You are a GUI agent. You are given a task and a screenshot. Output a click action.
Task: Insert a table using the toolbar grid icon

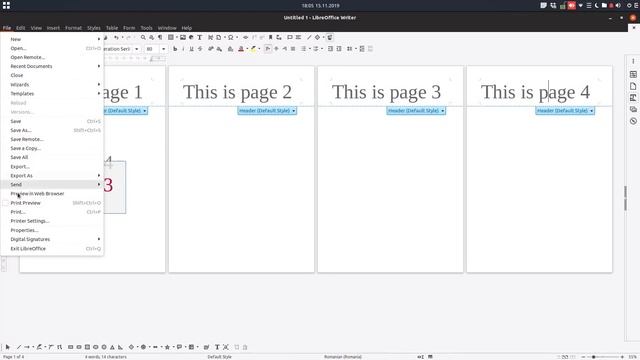(x=171, y=37)
